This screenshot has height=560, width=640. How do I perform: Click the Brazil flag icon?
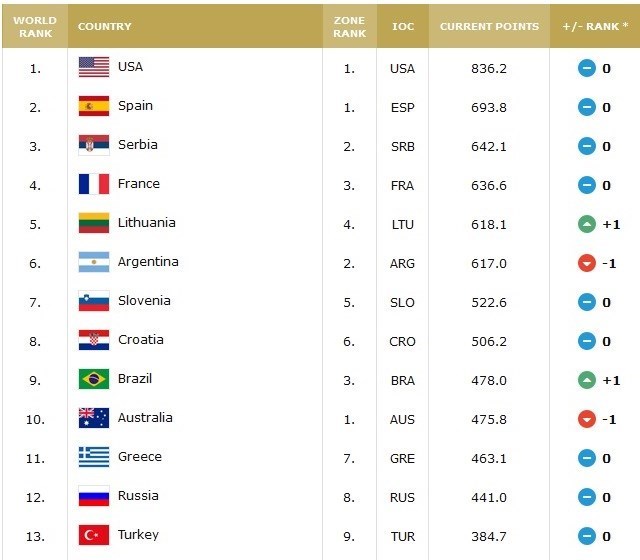pos(94,379)
